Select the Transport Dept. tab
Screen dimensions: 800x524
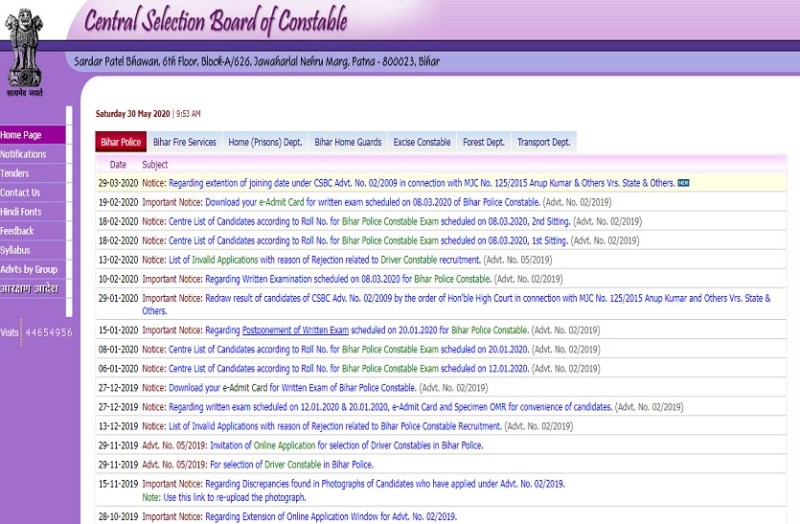543,142
